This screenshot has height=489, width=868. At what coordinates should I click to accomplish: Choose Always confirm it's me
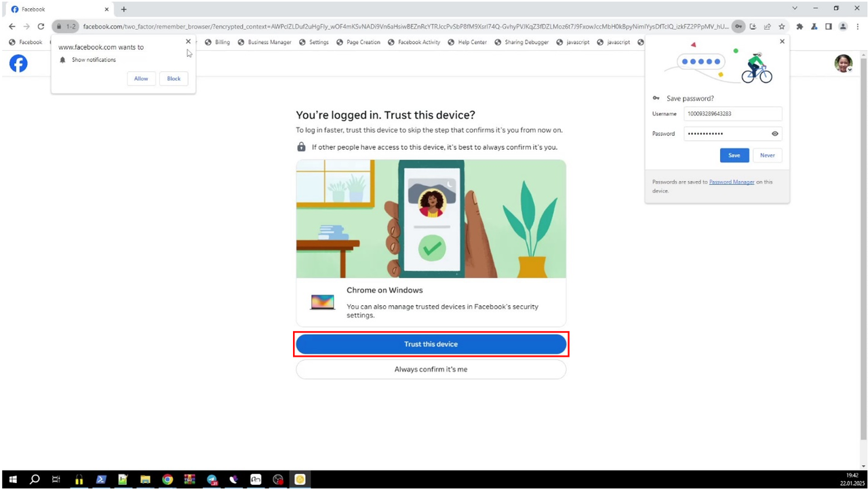tap(431, 370)
